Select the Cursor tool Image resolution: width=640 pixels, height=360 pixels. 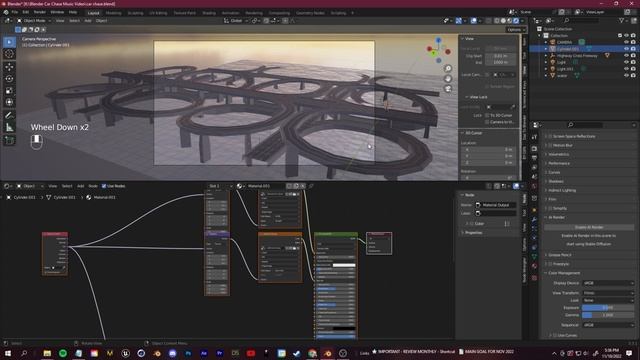tap(9, 54)
